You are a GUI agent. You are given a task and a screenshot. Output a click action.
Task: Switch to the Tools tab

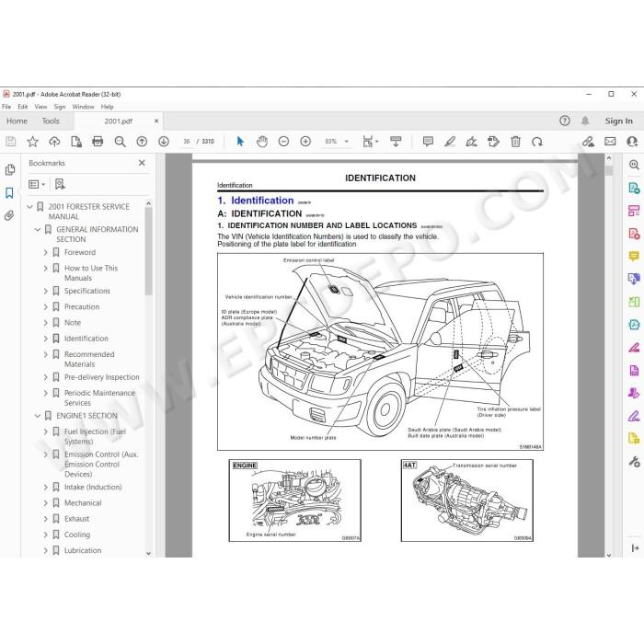click(51, 121)
